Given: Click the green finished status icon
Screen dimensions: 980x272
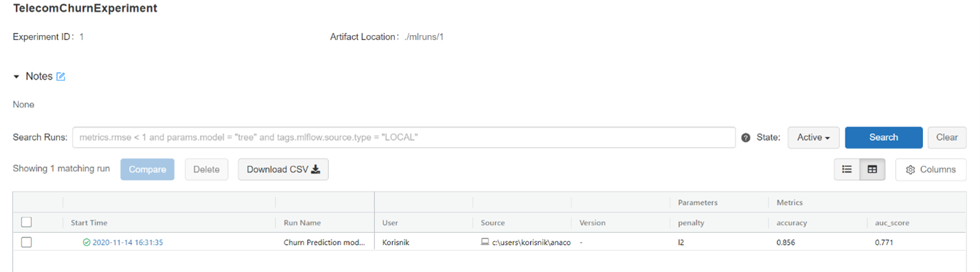Looking at the screenshot, I should pyautogui.click(x=87, y=242).
